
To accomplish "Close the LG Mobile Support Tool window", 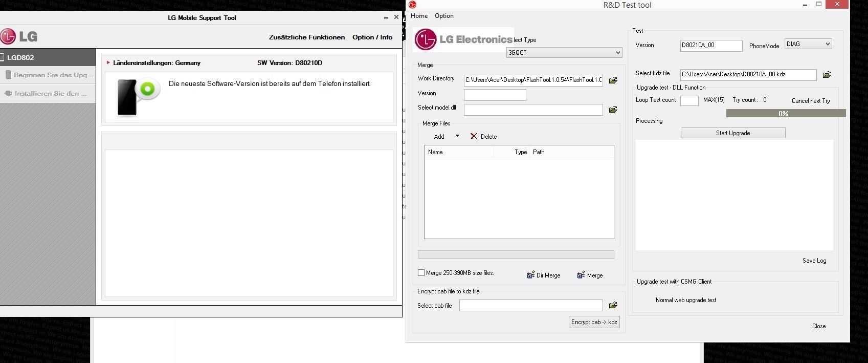I will [396, 17].
